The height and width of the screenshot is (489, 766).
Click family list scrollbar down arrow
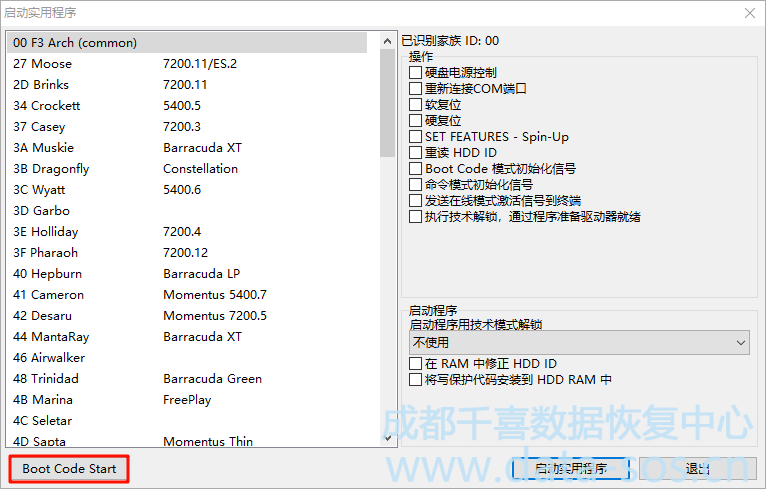(388, 437)
